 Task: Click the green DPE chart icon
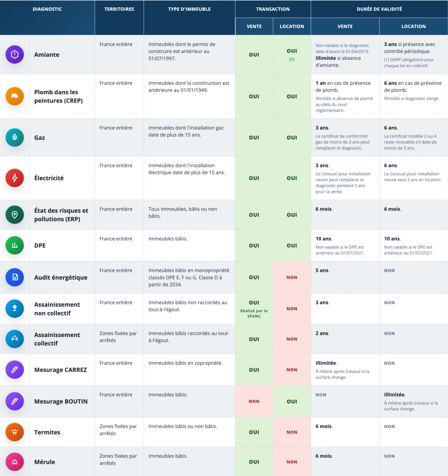coord(15,245)
